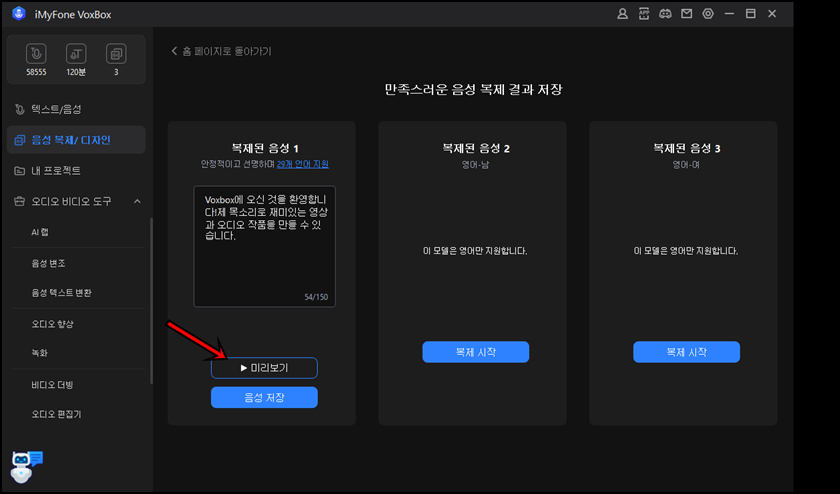Click the sidebar vertical scrollbar
The height and width of the screenshot is (494, 840).
tap(152, 300)
